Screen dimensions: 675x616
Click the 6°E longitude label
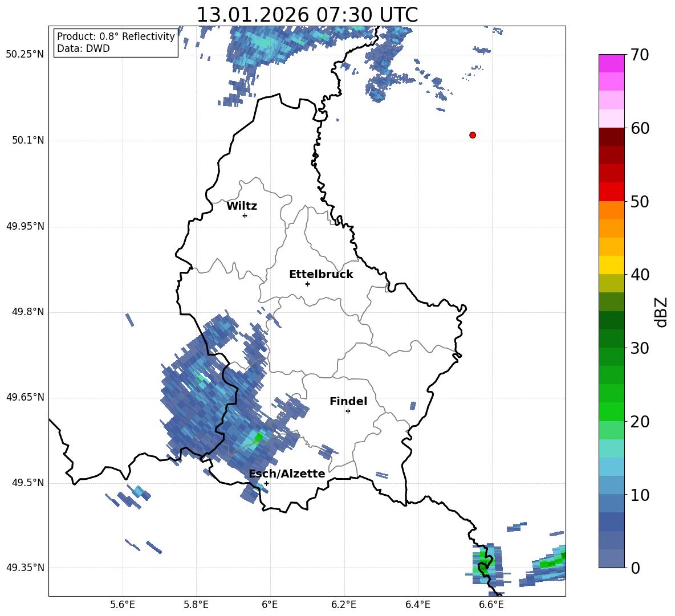click(x=270, y=605)
